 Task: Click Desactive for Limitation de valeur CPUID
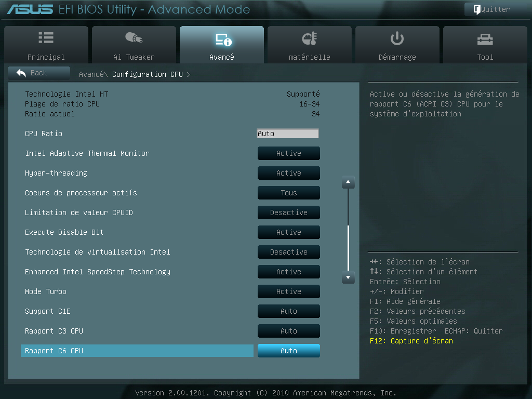click(288, 212)
